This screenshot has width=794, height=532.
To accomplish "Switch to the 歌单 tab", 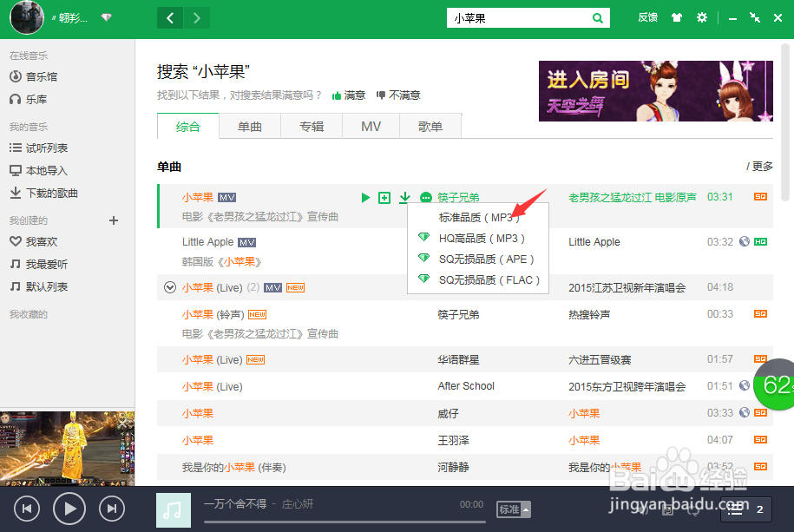I will (x=430, y=126).
